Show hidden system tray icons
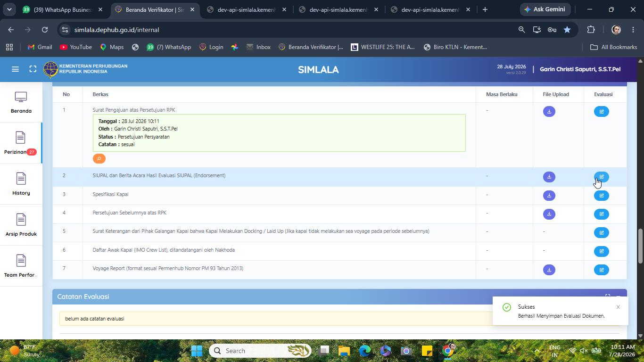Screen dimensions: 644x362 537,351
